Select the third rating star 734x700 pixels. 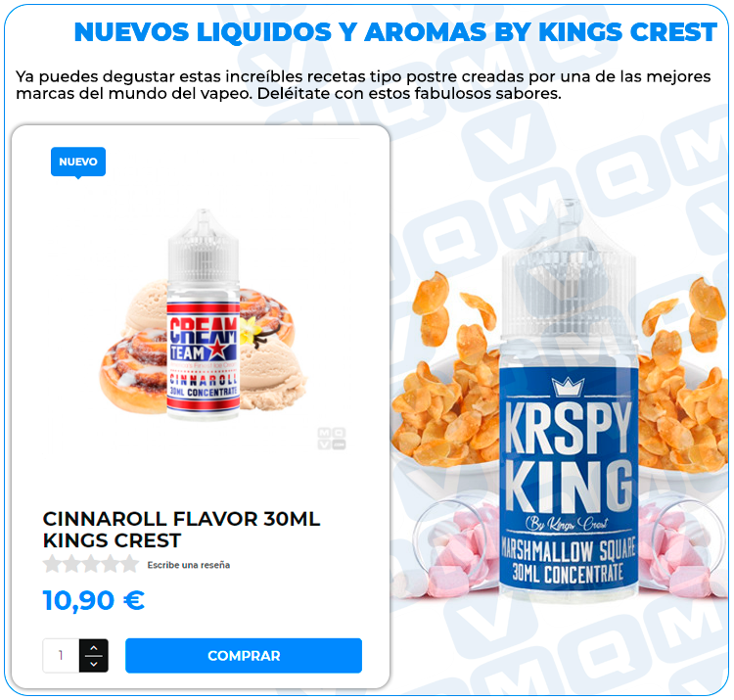[x=91, y=564]
